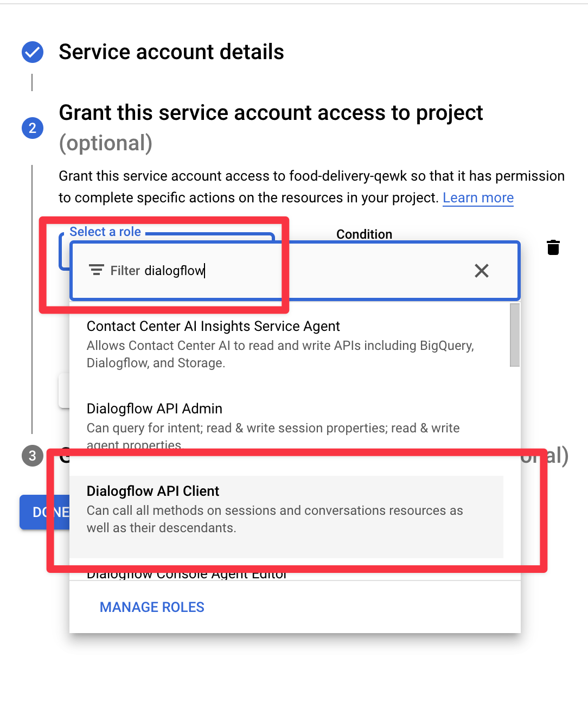Image resolution: width=588 pixels, height=702 pixels.
Task: Click the Done button
Action: click(x=44, y=512)
